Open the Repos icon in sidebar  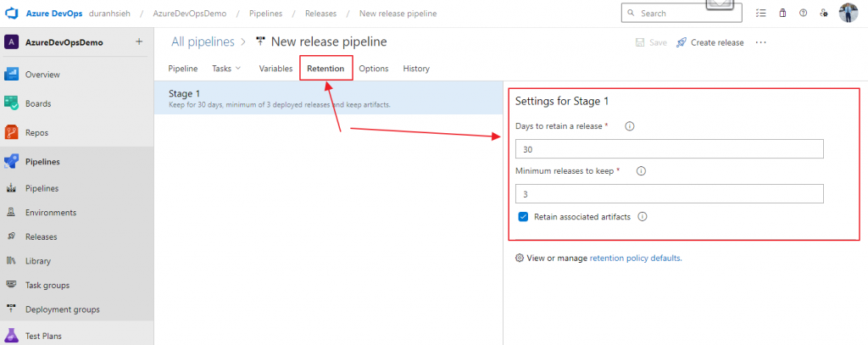coord(12,132)
